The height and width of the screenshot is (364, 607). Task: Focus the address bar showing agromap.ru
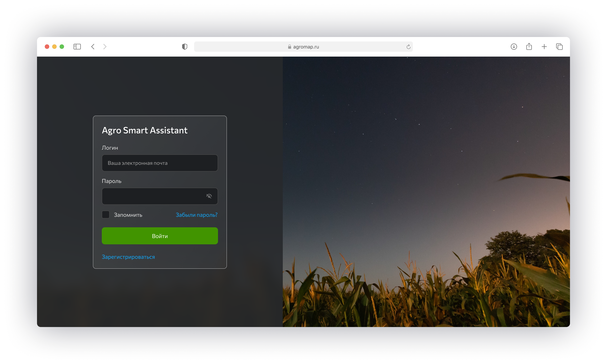tap(303, 47)
